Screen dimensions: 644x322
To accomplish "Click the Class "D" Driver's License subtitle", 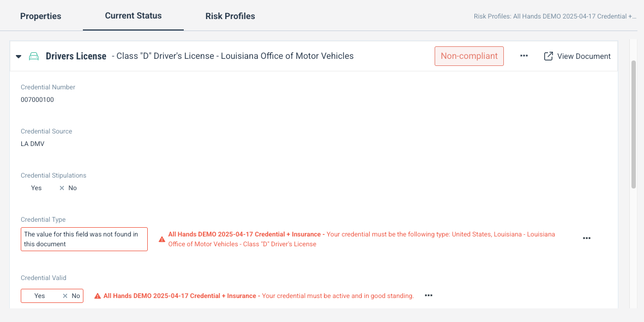I will click(232, 56).
